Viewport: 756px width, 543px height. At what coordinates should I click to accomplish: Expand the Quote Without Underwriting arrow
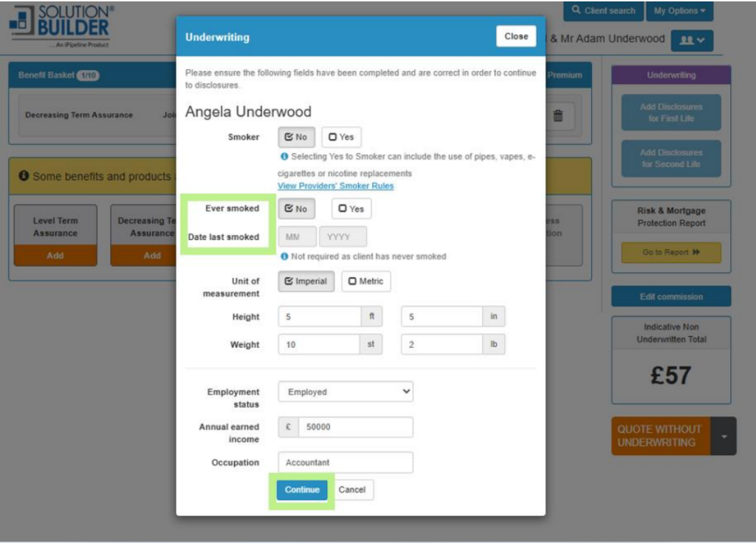[724, 436]
